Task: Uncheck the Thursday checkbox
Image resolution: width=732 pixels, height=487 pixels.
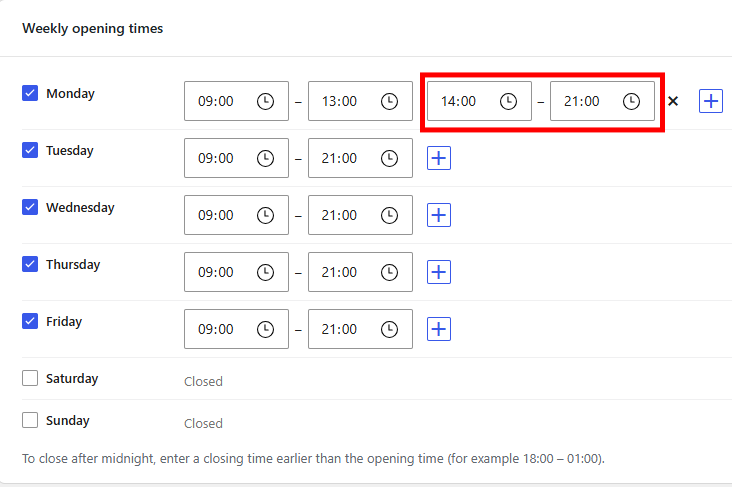Action: (30, 264)
